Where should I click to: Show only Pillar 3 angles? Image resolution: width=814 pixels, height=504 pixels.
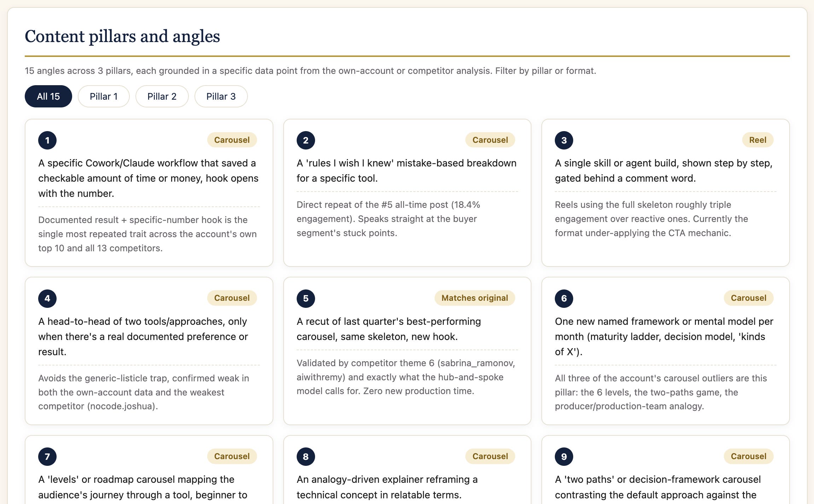click(x=221, y=96)
